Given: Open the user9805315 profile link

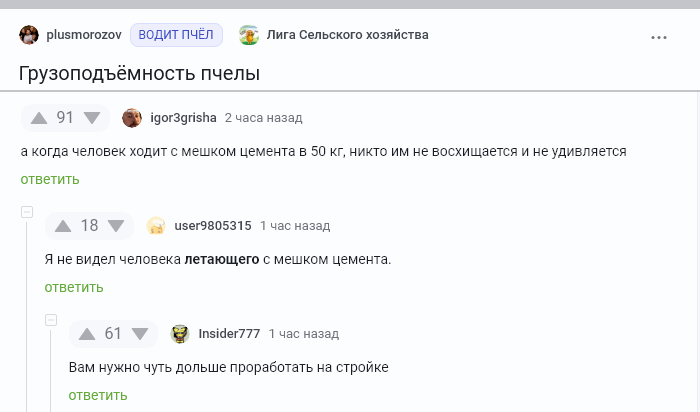Looking at the screenshot, I should [213, 226].
